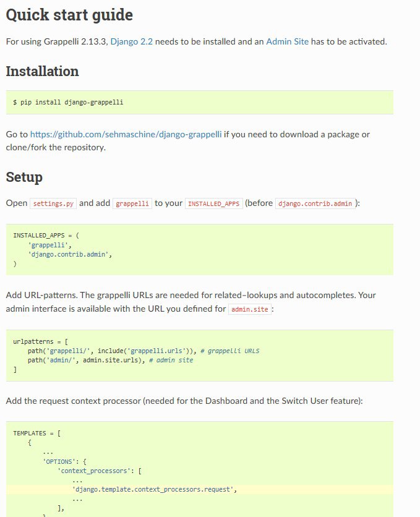This screenshot has height=517, width=420.
Task: Click the highlighted context_processors.request line
Action: pos(155,489)
